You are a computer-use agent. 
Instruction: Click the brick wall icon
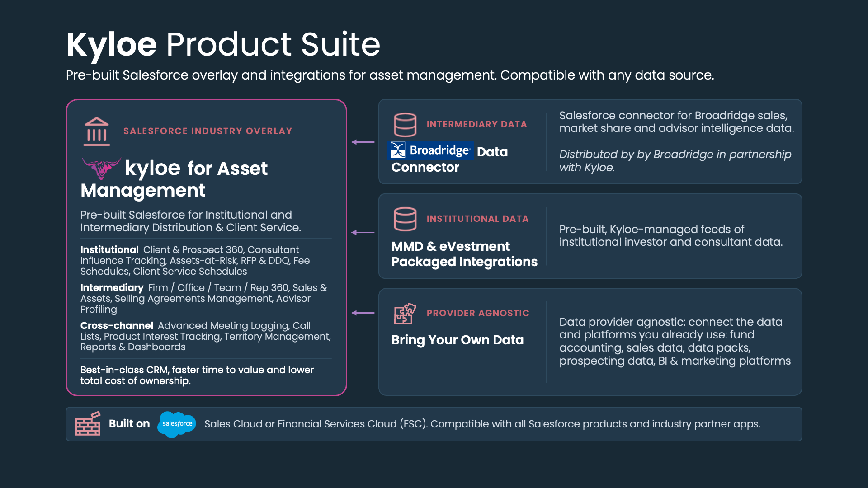[88, 424]
